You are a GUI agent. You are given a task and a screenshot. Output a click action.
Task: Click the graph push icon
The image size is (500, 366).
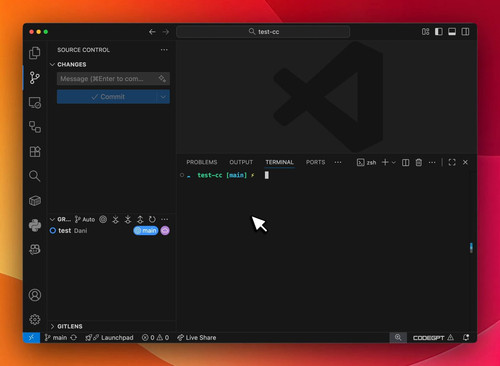click(140, 219)
